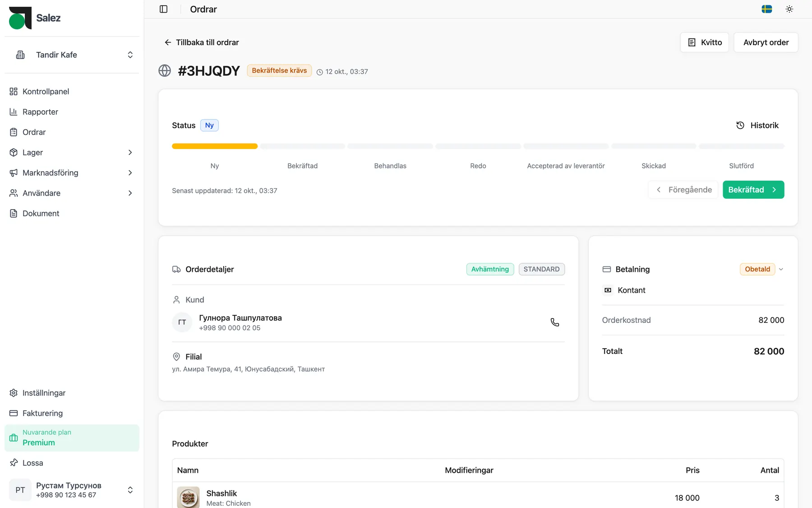Screen dimensions: 812x508
Task: Click the Ny progress step bar
Action: tap(215, 146)
